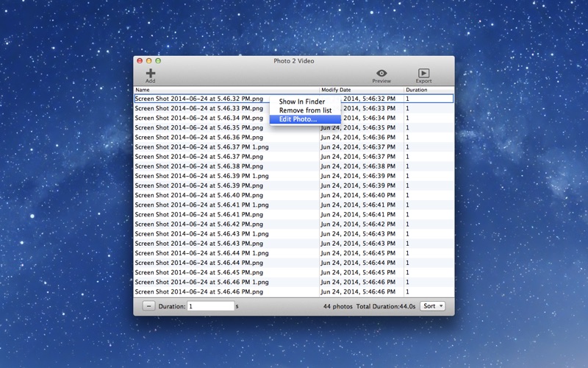Click the 44 photos status text
The width and height of the screenshot is (588, 368).
(x=338, y=306)
